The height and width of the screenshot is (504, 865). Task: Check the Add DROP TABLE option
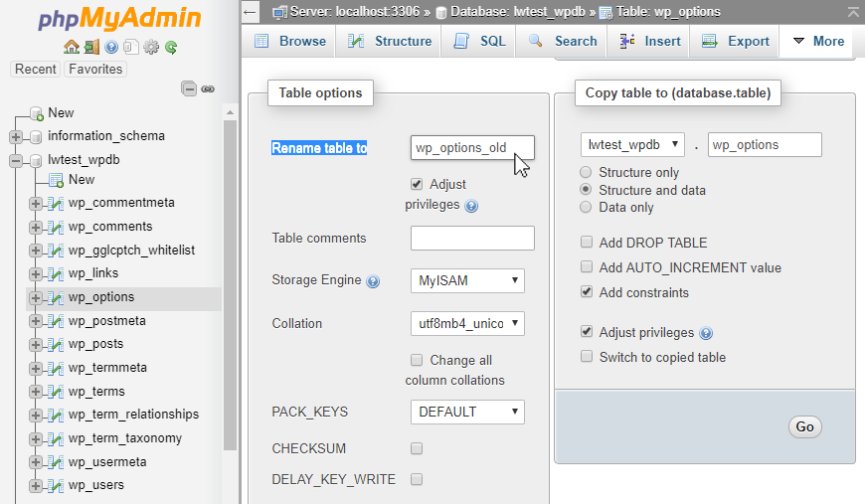[x=587, y=243]
